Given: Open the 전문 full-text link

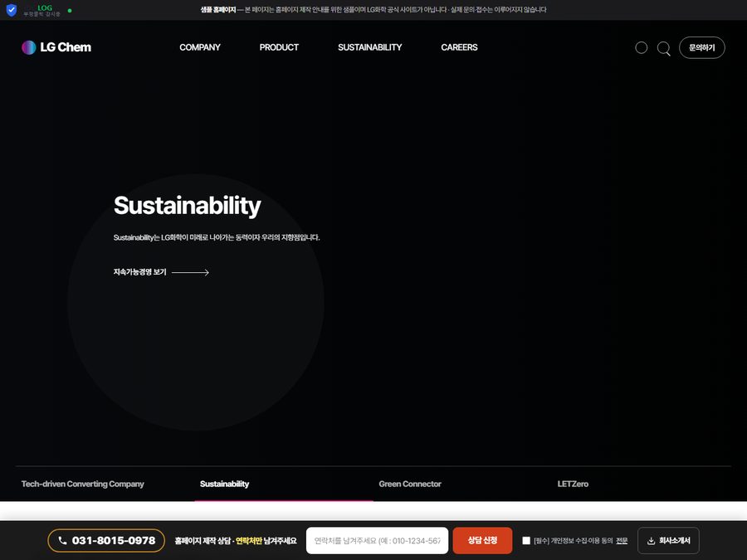Looking at the screenshot, I should point(622,540).
